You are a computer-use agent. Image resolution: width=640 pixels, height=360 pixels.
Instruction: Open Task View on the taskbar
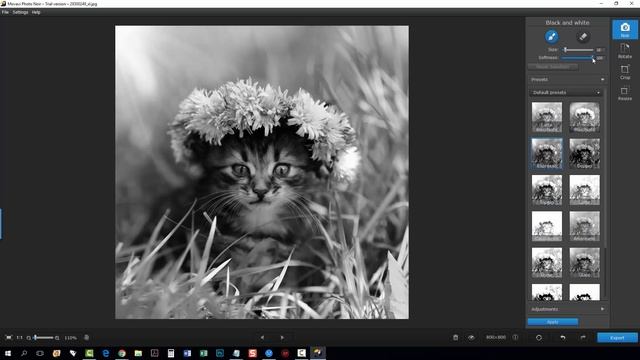click(40, 353)
